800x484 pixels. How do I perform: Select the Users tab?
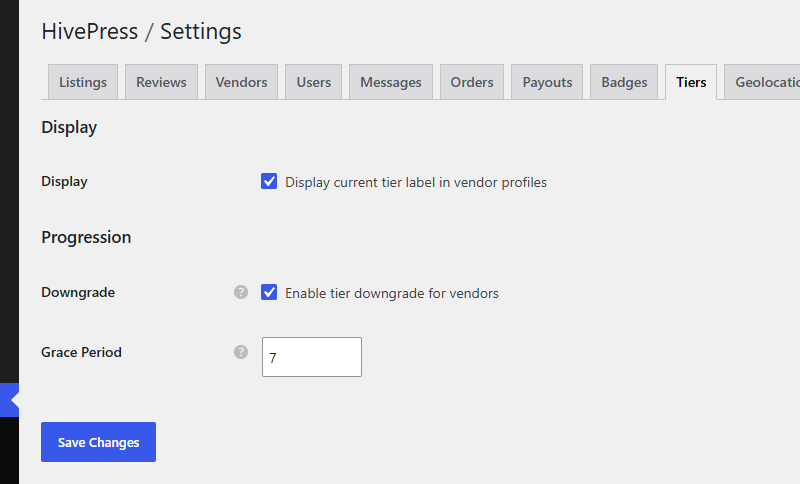coord(313,82)
